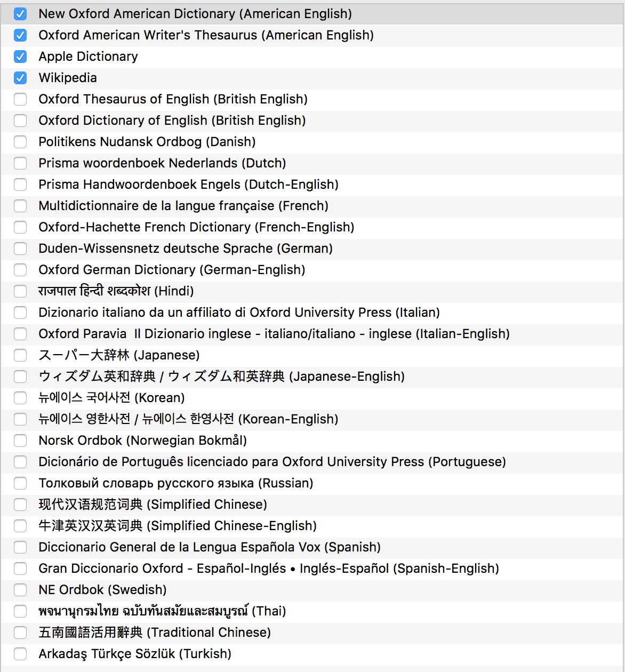The image size is (625, 672).
Task: Tick the Thai dictionary checkbox
Action: [20, 611]
